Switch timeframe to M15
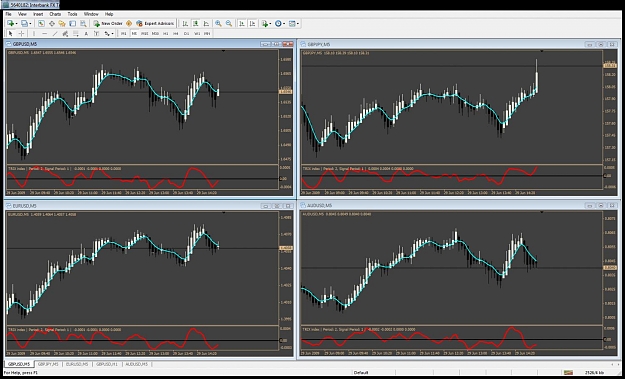The width and height of the screenshot is (625, 379). pos(145,33)
